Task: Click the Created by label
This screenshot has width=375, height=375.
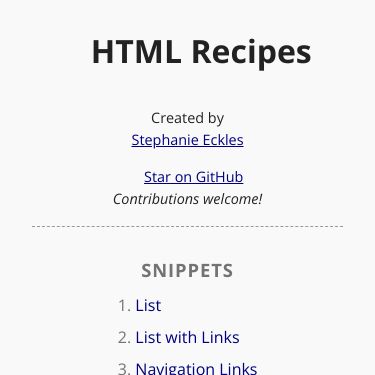Action: pos(187,118)
